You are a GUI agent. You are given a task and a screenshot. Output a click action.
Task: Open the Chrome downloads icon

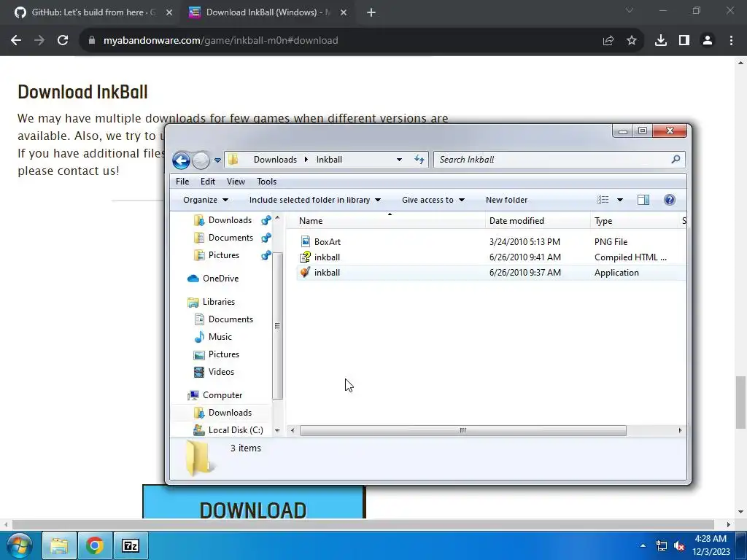pyautogui.click(x=661, y=41)
